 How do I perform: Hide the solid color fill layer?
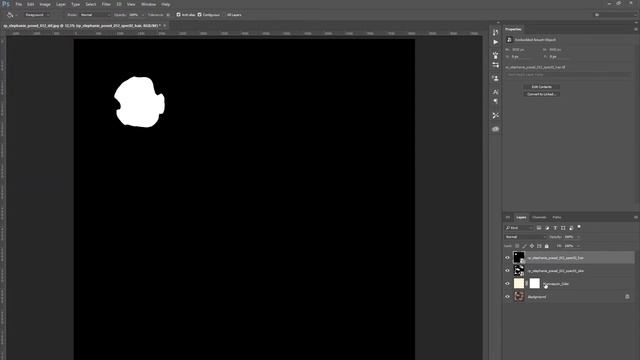coord(507,284)
